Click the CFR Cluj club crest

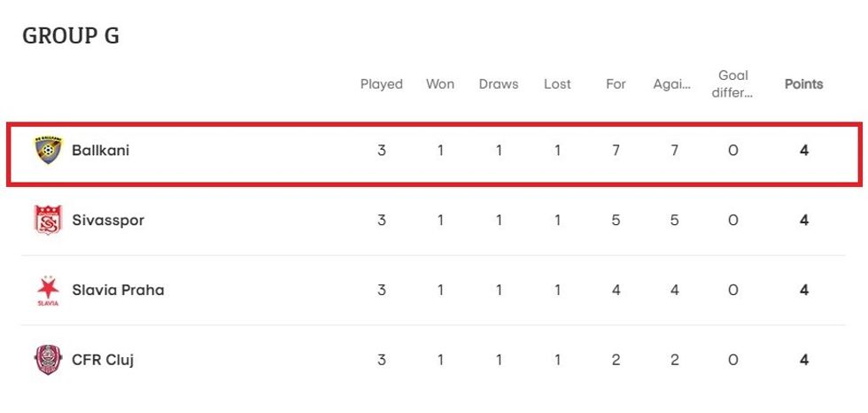[x=48, y=360]
